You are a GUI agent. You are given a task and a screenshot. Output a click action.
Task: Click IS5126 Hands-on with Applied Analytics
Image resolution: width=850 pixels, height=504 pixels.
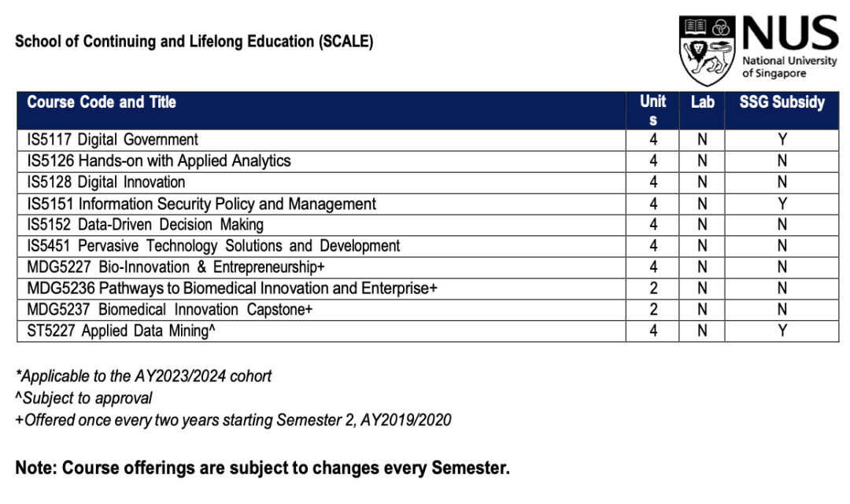point(159,161)
